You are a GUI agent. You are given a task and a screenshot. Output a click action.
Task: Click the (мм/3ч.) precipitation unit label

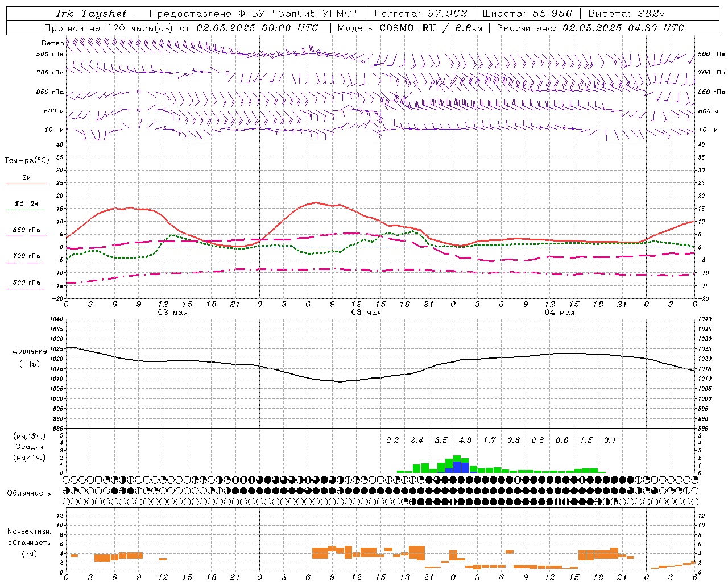[30, 436]
